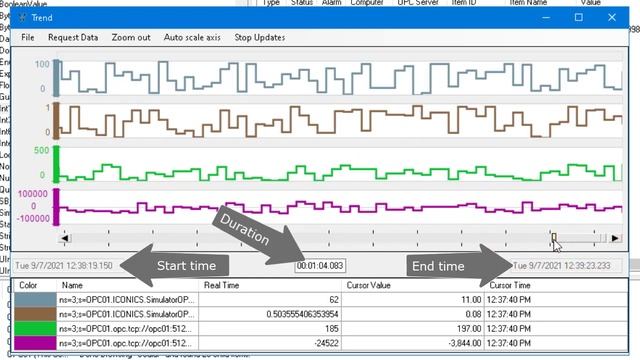Click cursor value 197.00
Image resolution: width=640 pixels, height=360 pixels.
(x=469, y=329)
